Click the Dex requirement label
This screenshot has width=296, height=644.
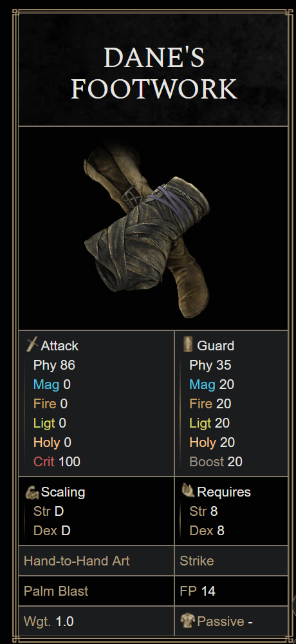click(201, 531)
